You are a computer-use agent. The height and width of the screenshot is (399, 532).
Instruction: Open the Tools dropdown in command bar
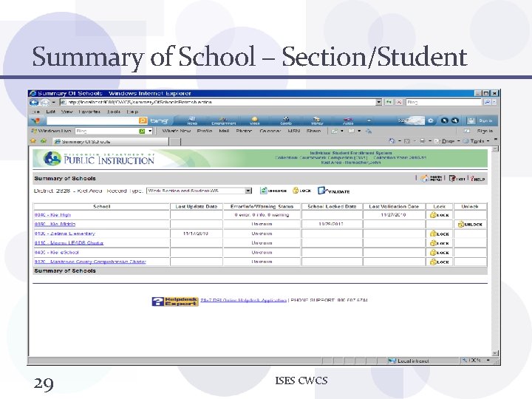click(477, 141)
